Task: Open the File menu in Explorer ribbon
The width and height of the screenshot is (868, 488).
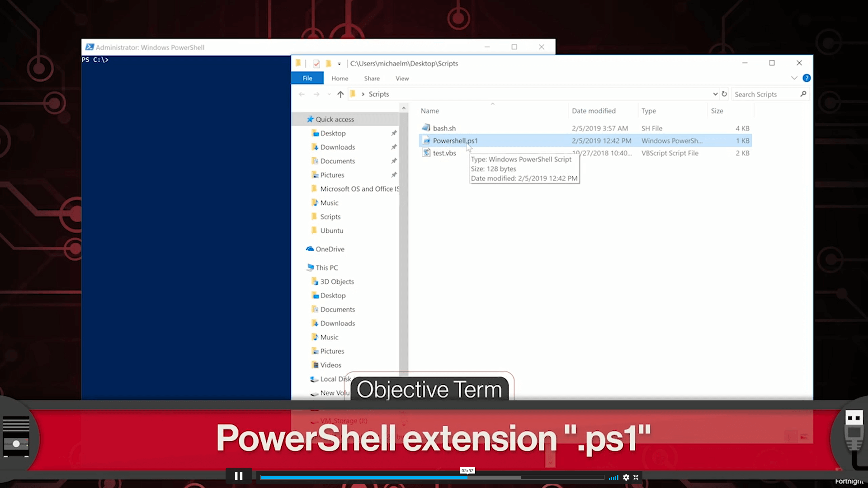Action: click(x=307, y=78)
